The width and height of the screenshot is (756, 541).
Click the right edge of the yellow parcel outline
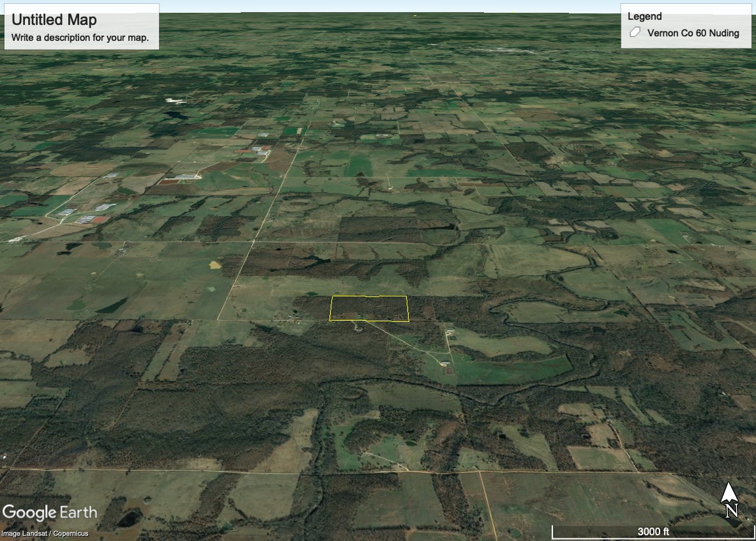click(407, 309)
